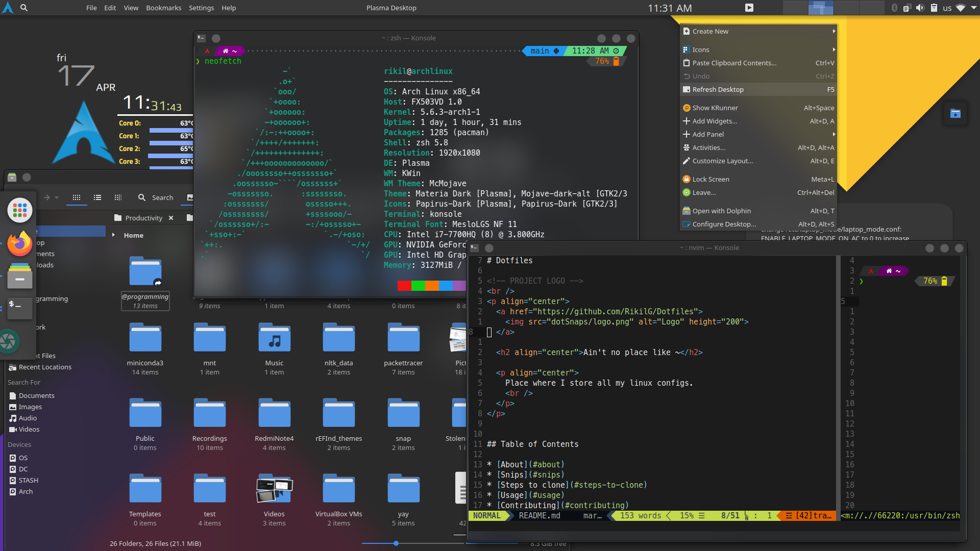
Task: Click the media playback control icon
Action: pos(749,8)
